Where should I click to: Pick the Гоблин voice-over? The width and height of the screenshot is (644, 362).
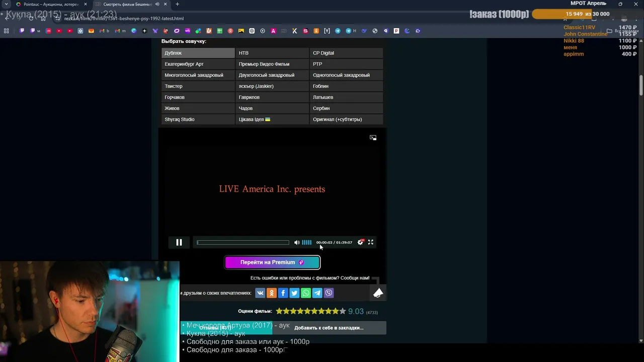coord(346,86)
